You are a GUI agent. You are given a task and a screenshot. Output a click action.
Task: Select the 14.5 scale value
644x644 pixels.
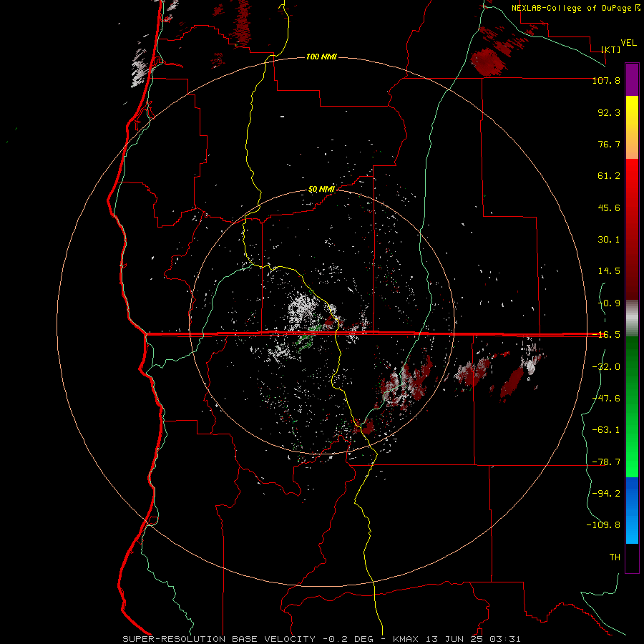[609, 271]
